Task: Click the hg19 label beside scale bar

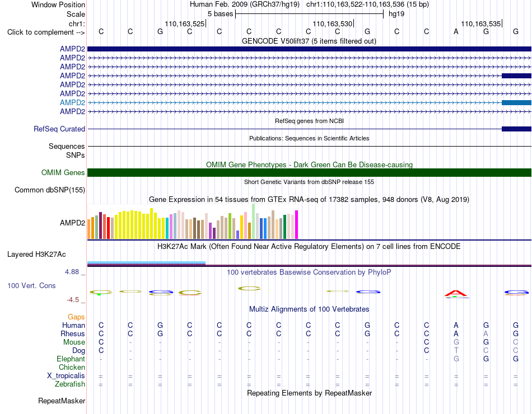Action: tap(396, 14)
